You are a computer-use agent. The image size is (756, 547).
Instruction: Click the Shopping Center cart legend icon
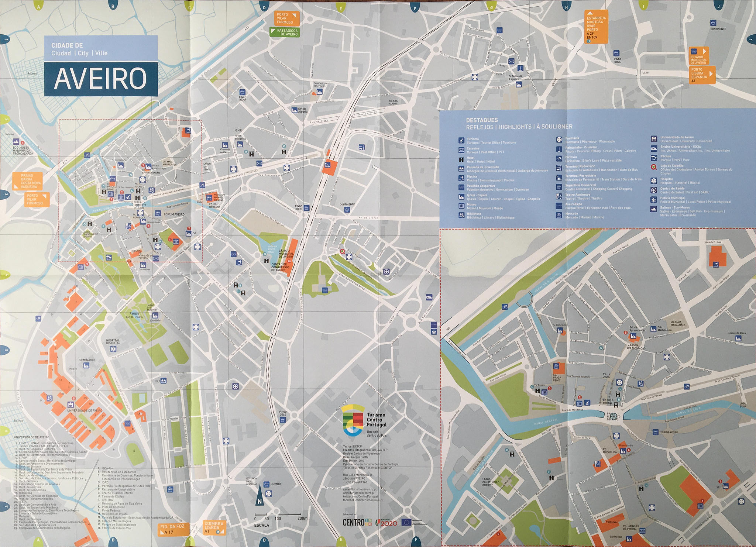point(559,187)
